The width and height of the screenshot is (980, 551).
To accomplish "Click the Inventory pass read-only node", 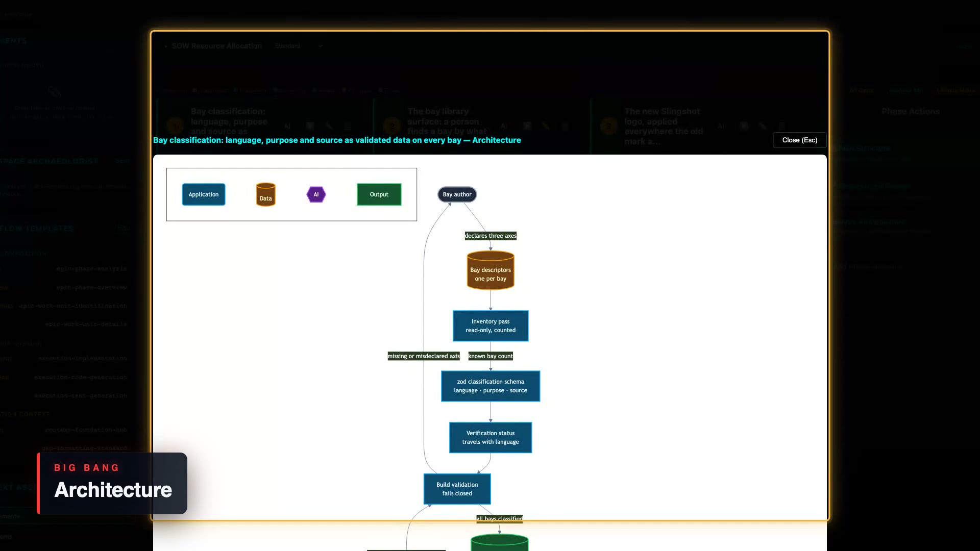I will coord(491,325).
